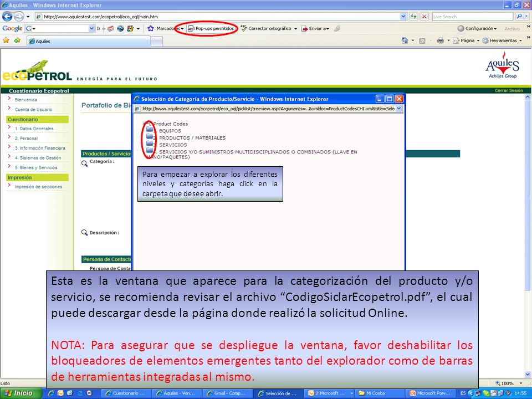532x399 pixels.
Task: Select the EQUIPOS category text
Action: click(x=170, y=131)
